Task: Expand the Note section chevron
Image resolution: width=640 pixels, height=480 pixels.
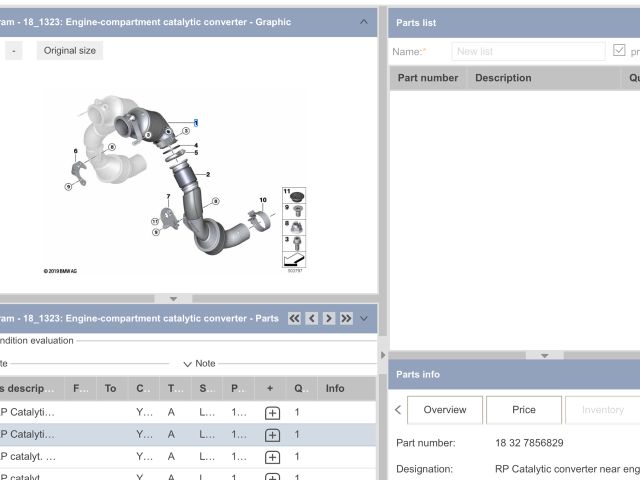Action: 187,364
